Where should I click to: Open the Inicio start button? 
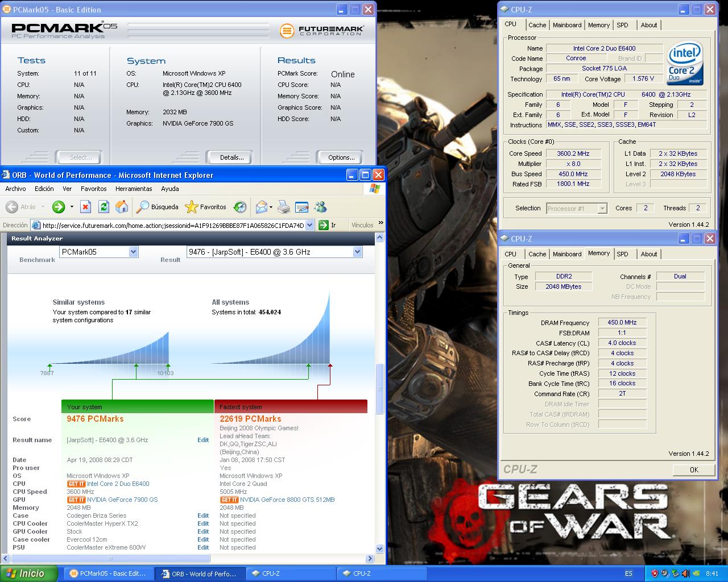[28, 573]
